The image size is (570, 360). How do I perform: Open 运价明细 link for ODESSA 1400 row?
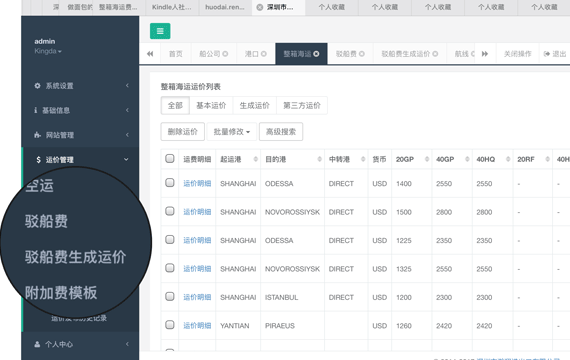197,184
